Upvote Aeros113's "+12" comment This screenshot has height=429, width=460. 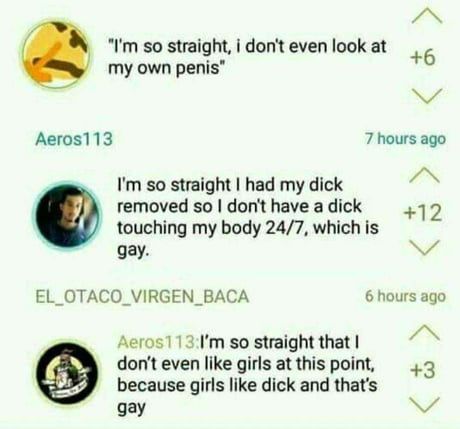click(x=424, y=175)
